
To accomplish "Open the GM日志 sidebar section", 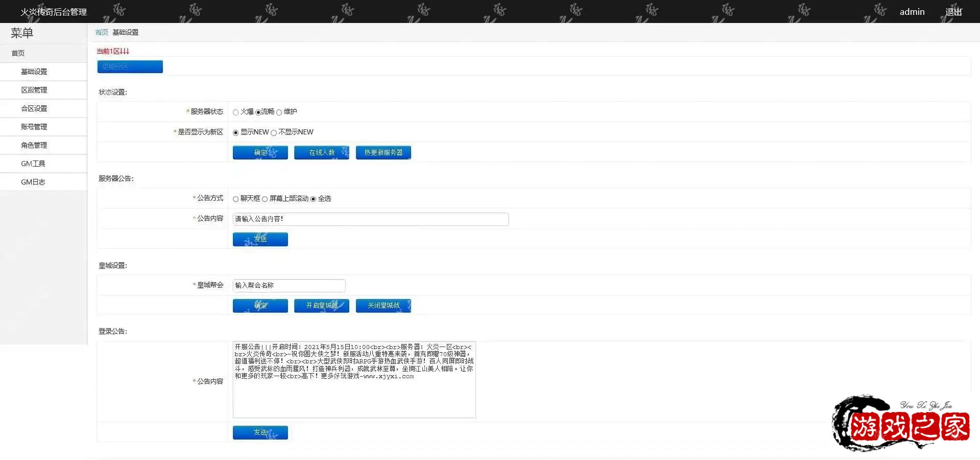I will 33,181.
